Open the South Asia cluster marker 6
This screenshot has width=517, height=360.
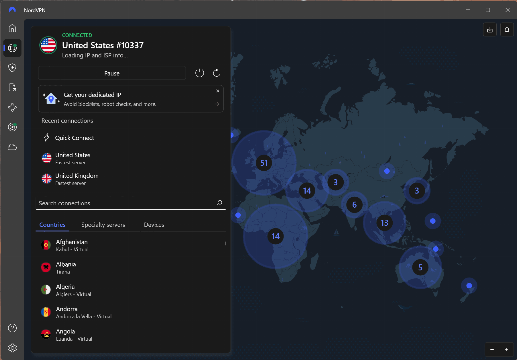pos(354,205)
